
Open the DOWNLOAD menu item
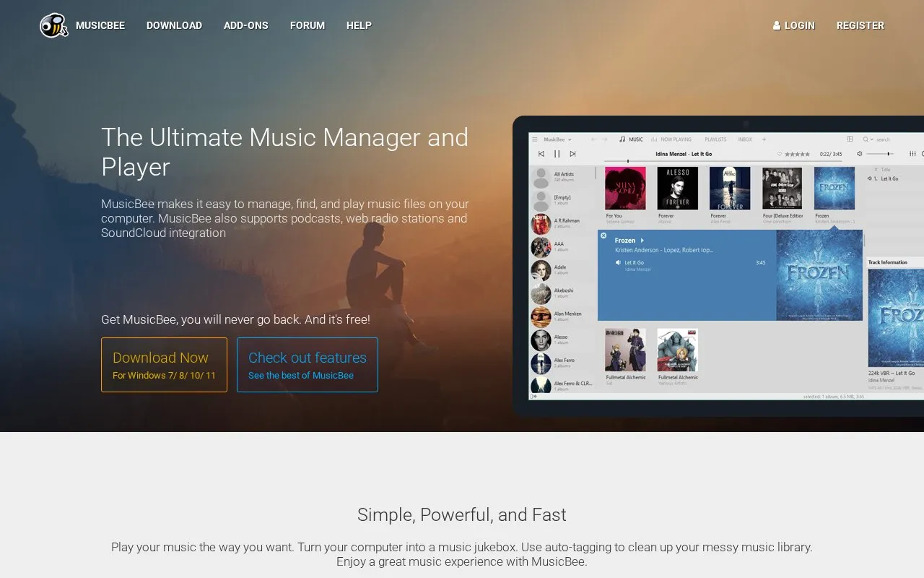point(174,25)
